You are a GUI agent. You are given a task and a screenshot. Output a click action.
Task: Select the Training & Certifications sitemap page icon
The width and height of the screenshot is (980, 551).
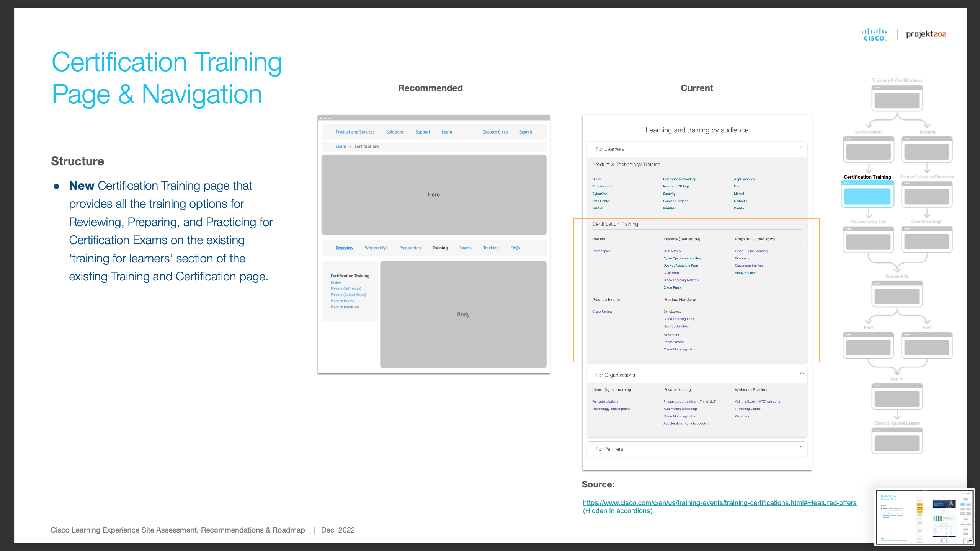[897, 98]
